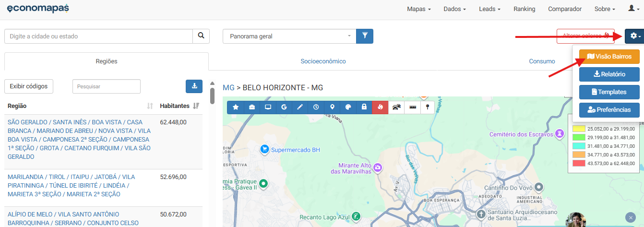Click the briefcase icon in map toolbar
644x227 pixels.
click(x=252, y=107)
